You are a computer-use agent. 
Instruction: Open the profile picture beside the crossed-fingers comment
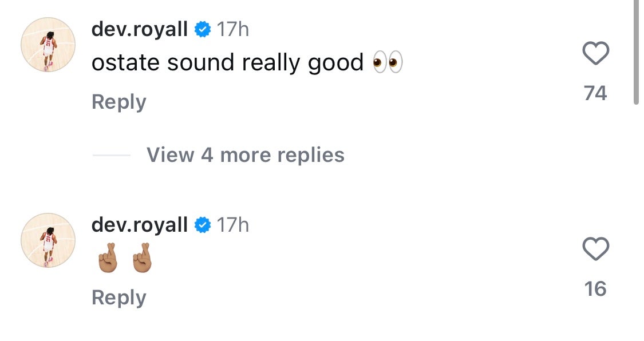click(x=49, y=240)
